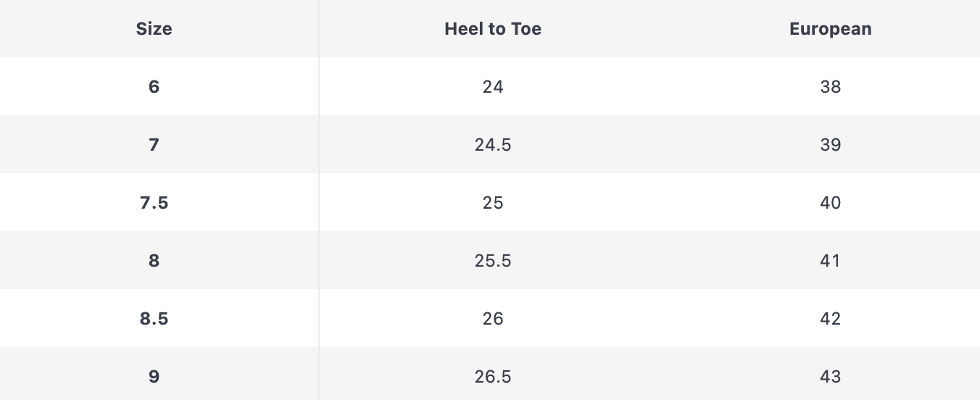Screen dimensions: 980x400
Task: Click heel to toe value 26
Action: (x=493, y=319)
